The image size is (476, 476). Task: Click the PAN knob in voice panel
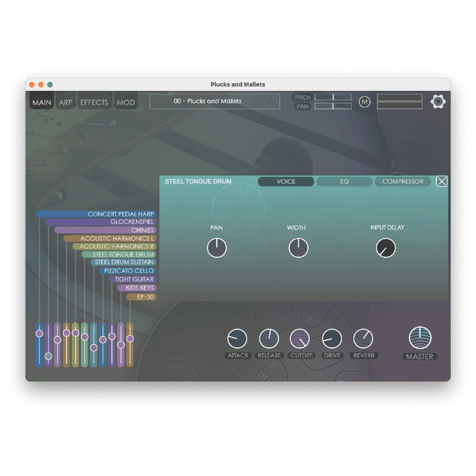click(x=217, y=248)
